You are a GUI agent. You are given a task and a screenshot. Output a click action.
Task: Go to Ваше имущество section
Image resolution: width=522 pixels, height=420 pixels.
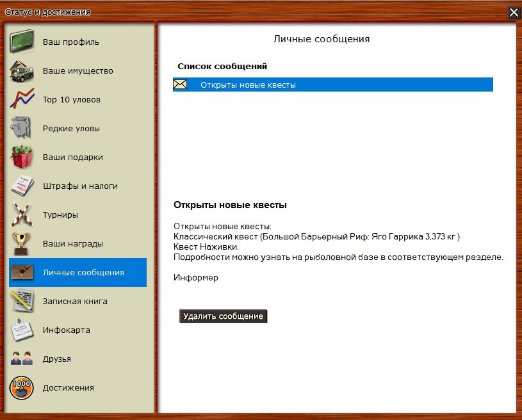pos(78,70)
